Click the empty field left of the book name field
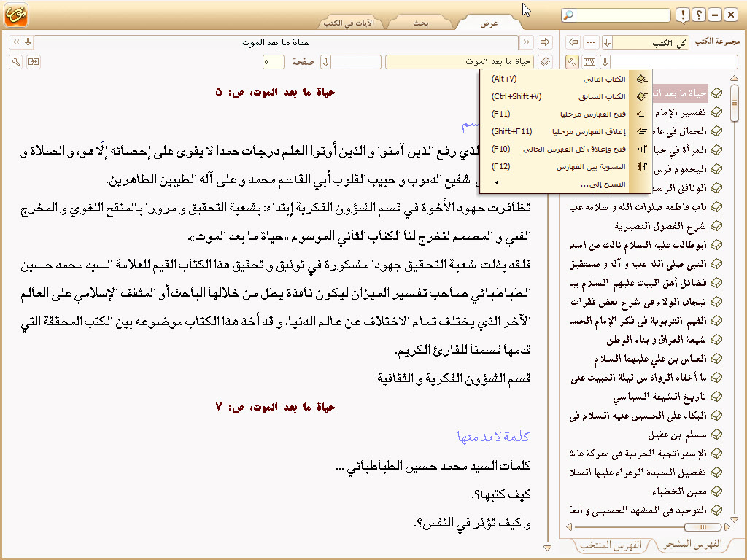Screen dimensions: 747x560 (x=356, y=61)
